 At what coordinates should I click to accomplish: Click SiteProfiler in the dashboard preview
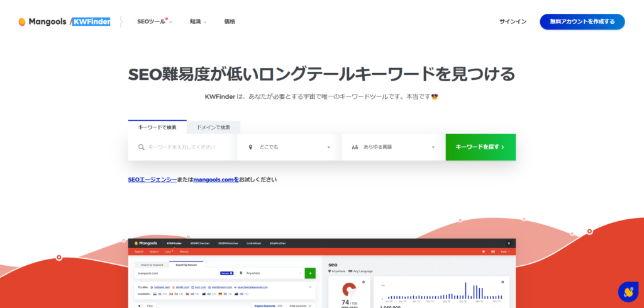[277, 243]
